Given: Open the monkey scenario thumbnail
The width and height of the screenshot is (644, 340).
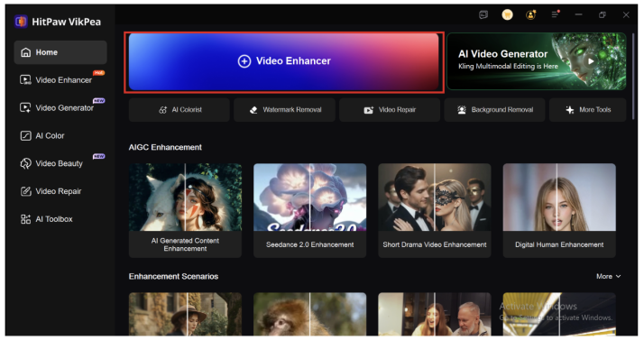Looking at the screenshot, I should tap(309, 314).
